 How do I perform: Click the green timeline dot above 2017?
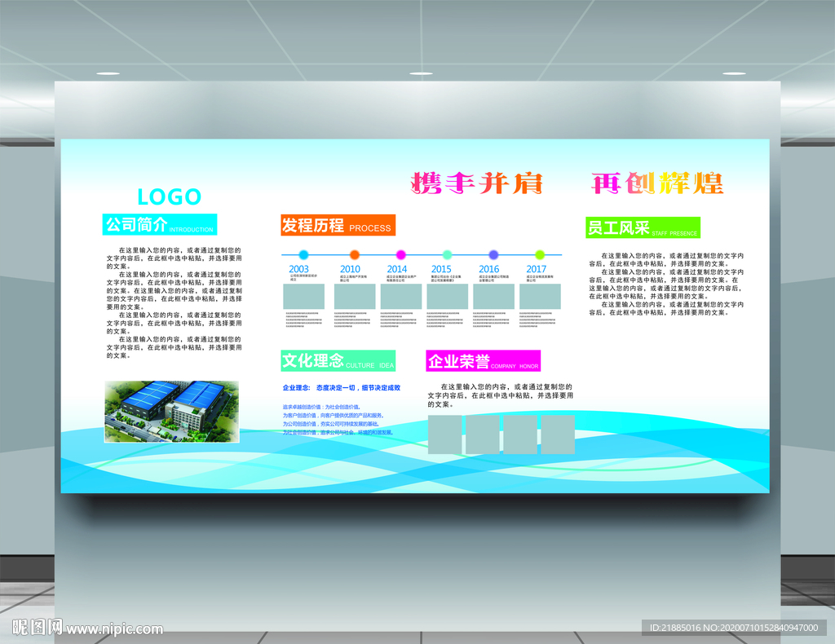coord(540,254)
